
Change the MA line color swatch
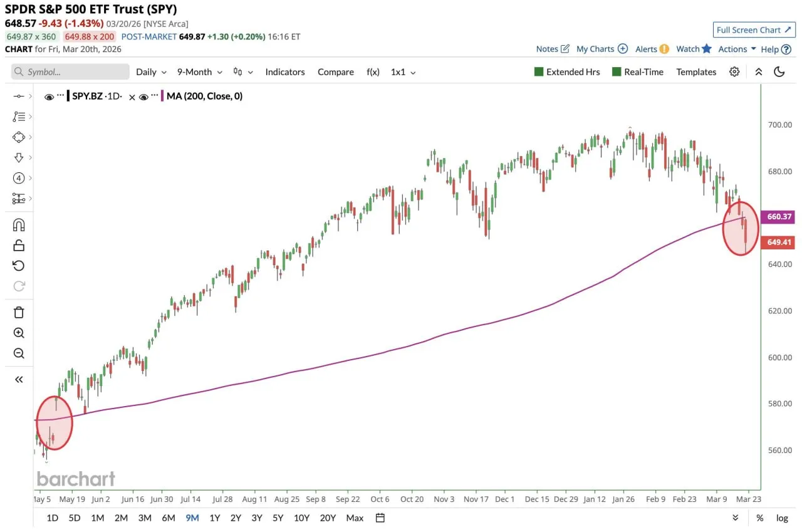tap(161, 96)
